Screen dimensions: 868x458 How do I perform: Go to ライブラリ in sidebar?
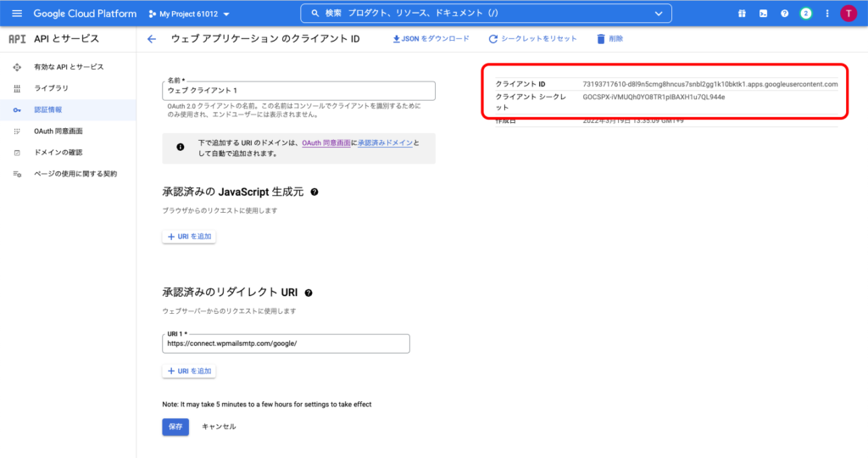click(51, 88)
